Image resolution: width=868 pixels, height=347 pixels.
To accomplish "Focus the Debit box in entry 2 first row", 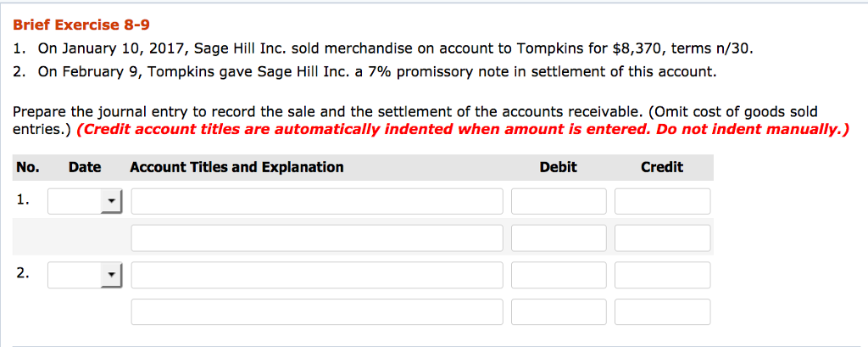I will coord(559,275).
